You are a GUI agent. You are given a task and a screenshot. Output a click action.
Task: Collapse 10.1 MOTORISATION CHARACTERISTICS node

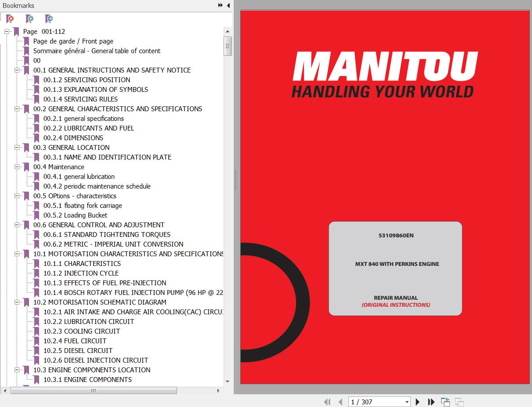click(x=17, y=254)
